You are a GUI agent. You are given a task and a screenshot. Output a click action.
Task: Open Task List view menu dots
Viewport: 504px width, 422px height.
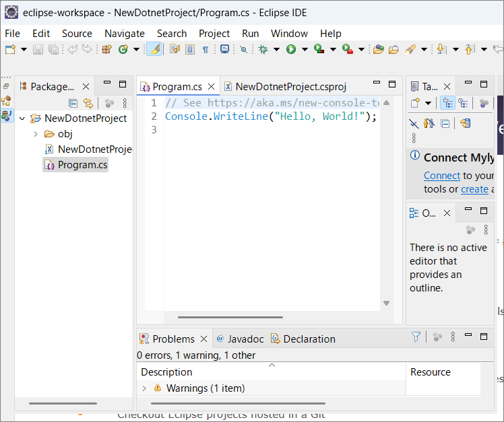click(414, 138)
